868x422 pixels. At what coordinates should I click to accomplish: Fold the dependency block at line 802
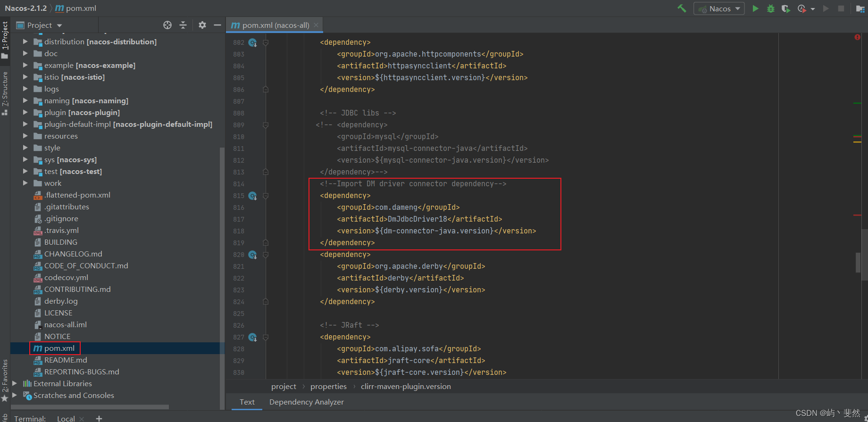(x=266, y=42)
